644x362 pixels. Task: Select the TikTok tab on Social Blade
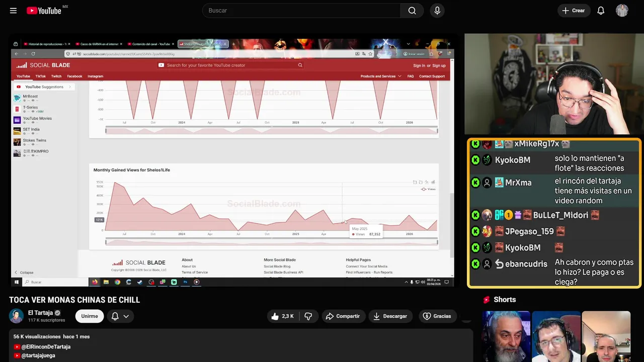click(41, 76)
